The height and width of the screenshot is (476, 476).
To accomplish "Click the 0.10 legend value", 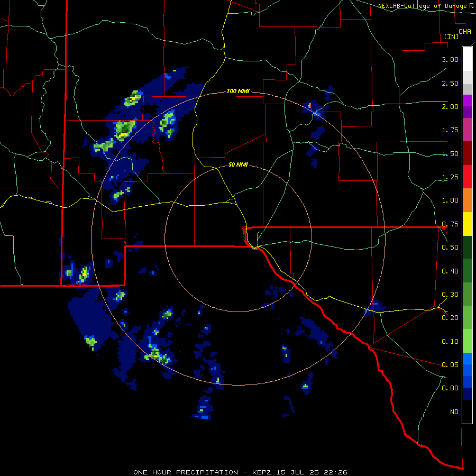I will tap(450, 342).
